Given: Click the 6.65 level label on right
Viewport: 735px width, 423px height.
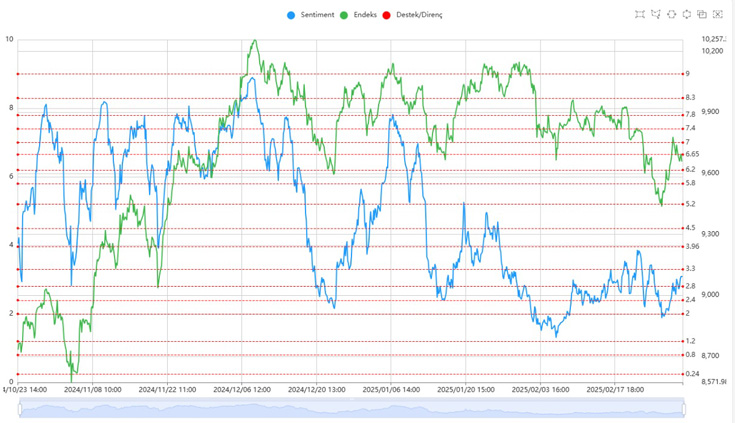Looking at the screenshot, I should [x=693, y=154].
